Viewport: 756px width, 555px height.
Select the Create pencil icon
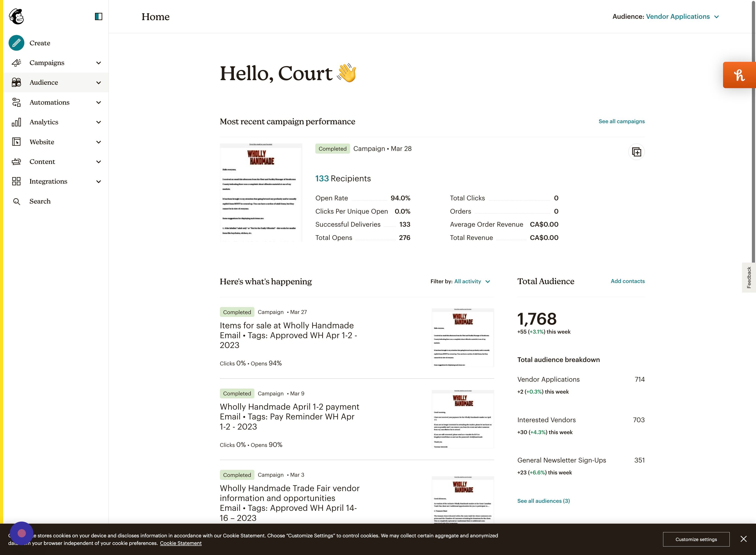[x=16, y=43]
